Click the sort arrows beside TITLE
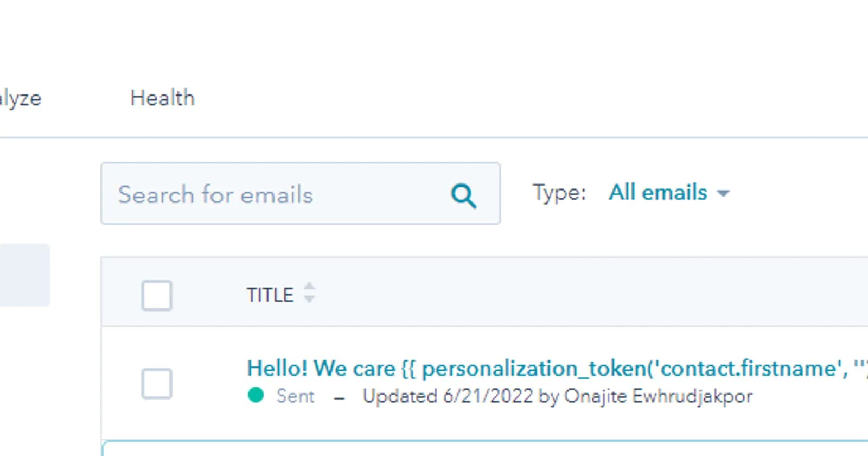868x456 pixels. point(309,293)
